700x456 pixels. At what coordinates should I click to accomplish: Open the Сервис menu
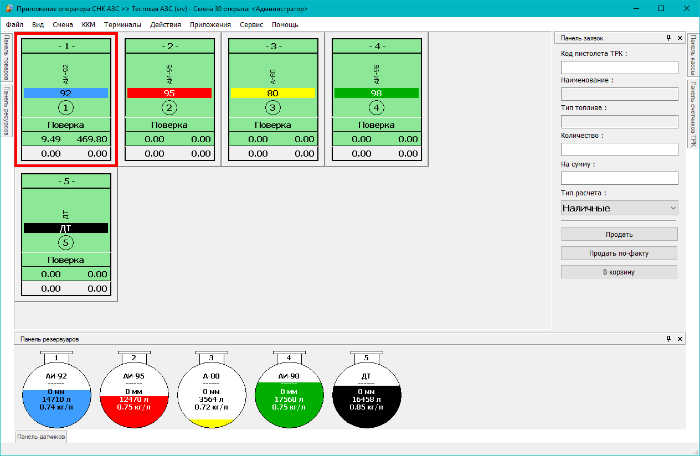pyautogui.click(x=252, y=23)
